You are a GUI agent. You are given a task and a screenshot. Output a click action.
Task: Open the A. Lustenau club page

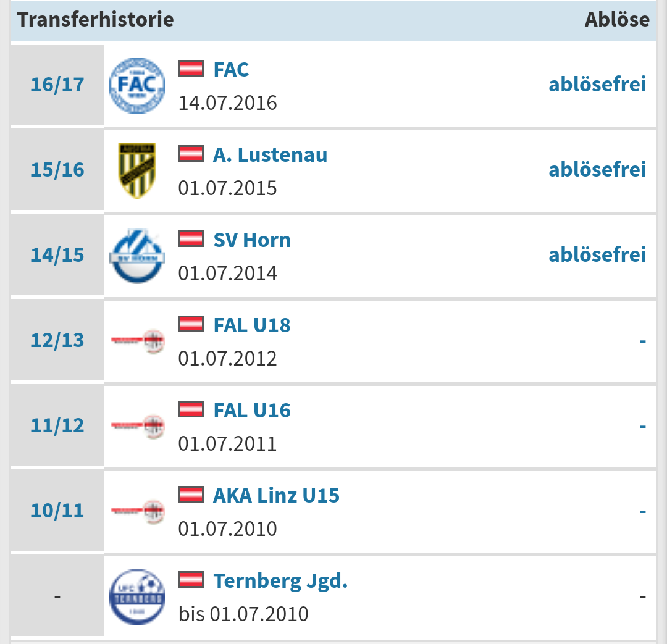(270, 154)
